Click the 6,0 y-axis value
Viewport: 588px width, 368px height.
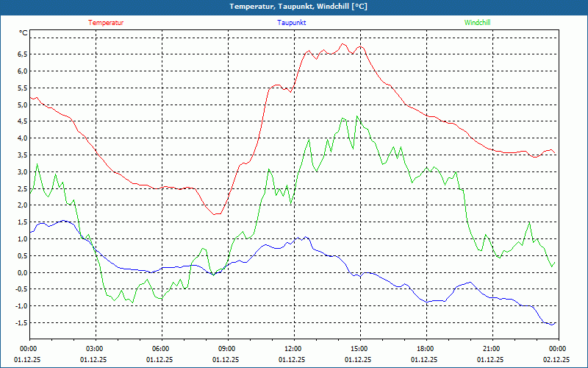click(23, 71)
